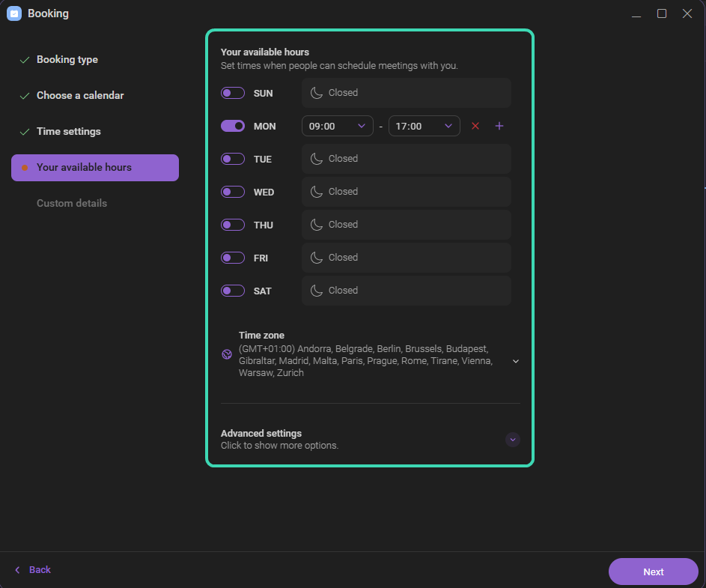Screen dimensions: 706x588
Task: Switch on Wednesday availability
Action: click(233, 192)
